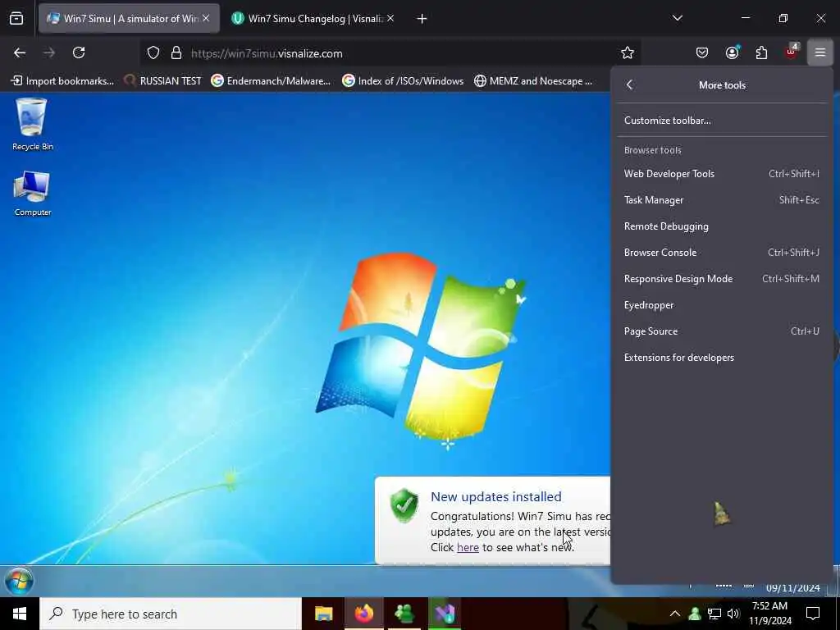Open the notification center icon
This screenshot has height=630, width=840.
tap(813, 614)
